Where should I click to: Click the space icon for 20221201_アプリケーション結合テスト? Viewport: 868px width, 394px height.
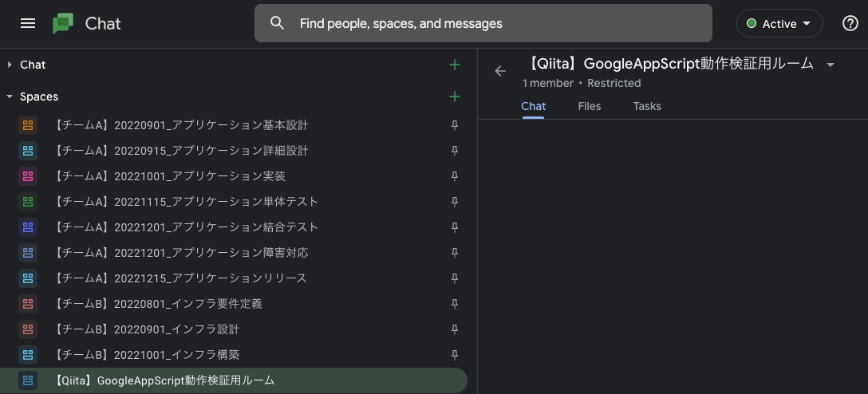point(28,227)
